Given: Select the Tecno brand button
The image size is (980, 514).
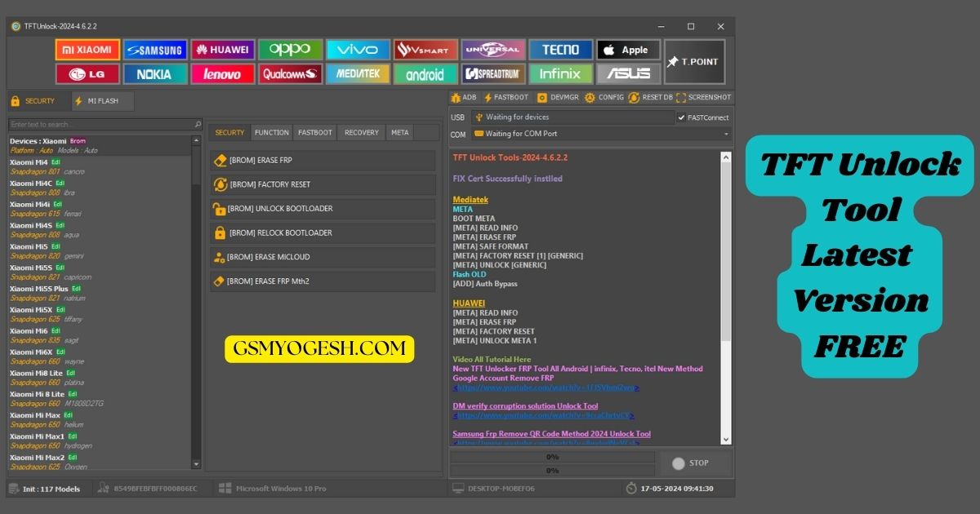Looking at the screenshot, I should [560, 50].
